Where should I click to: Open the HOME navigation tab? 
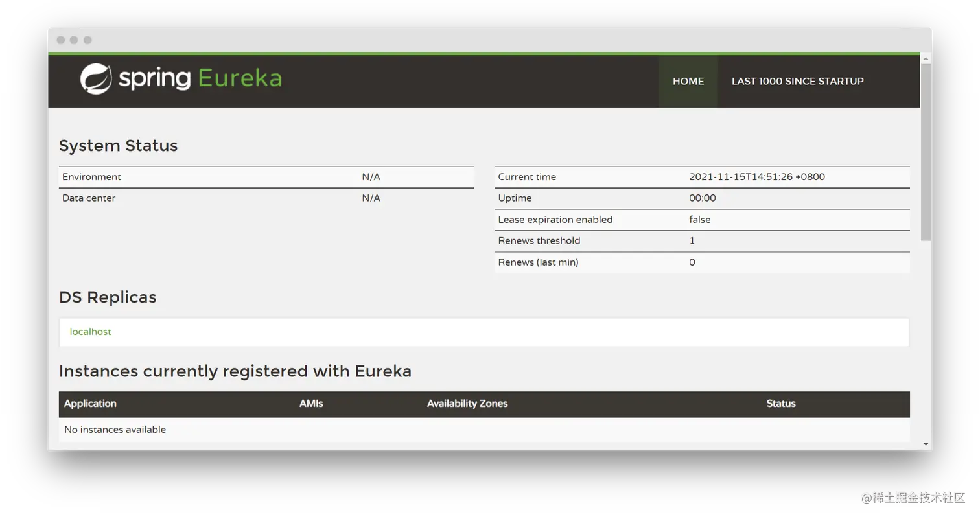[x=688, y=81]
